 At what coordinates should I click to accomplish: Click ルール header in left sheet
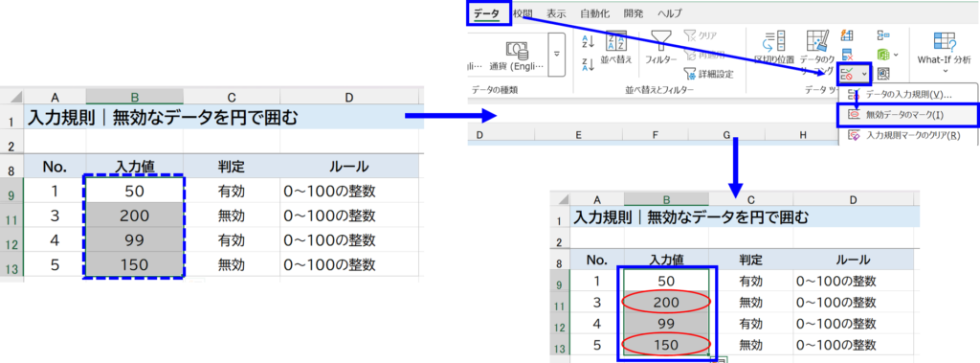coord(349,167)
